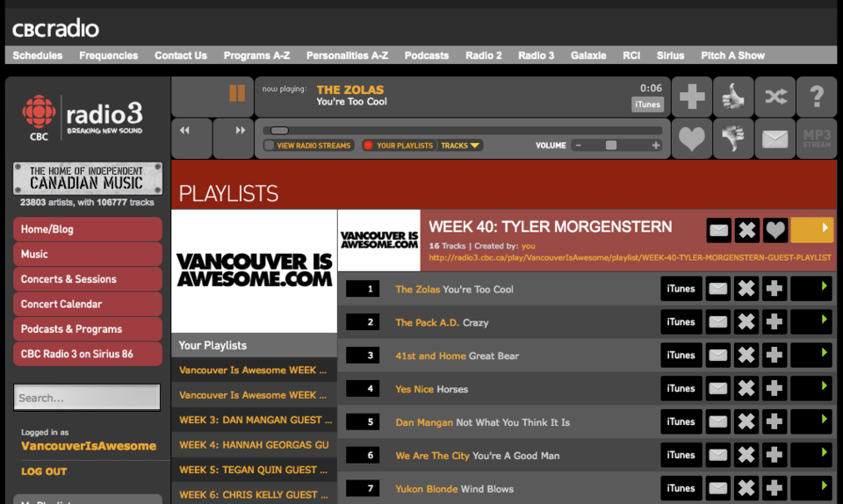This screenshot has height=504, width=843.
Task: Email the currently playing track
Action: (x=775, y=139)
